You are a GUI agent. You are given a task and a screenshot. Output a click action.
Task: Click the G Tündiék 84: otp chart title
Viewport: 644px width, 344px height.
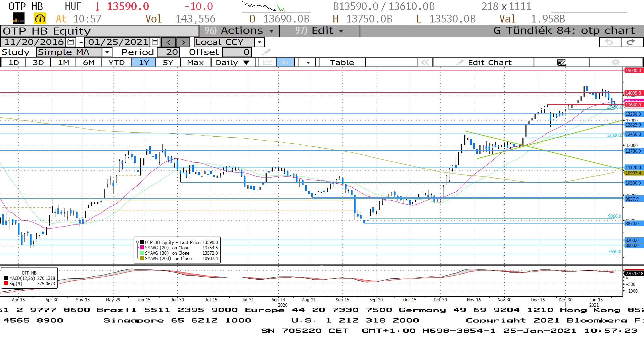coord(564,31)
